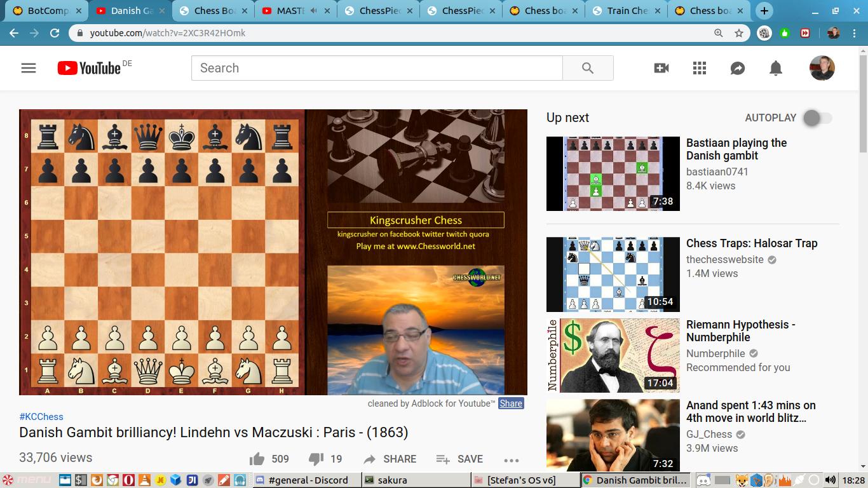Click the #KCChess hashtag link
The width and height of the screenshot is (868, 488).
[x=41, y=417]
